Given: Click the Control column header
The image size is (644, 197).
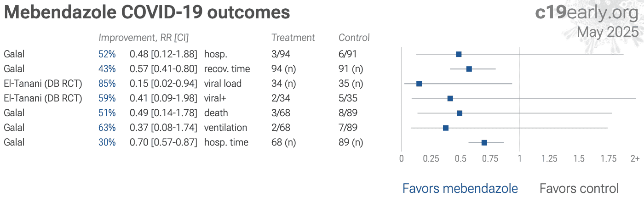Looking at the screenshot, I should (x=354, y=38).
